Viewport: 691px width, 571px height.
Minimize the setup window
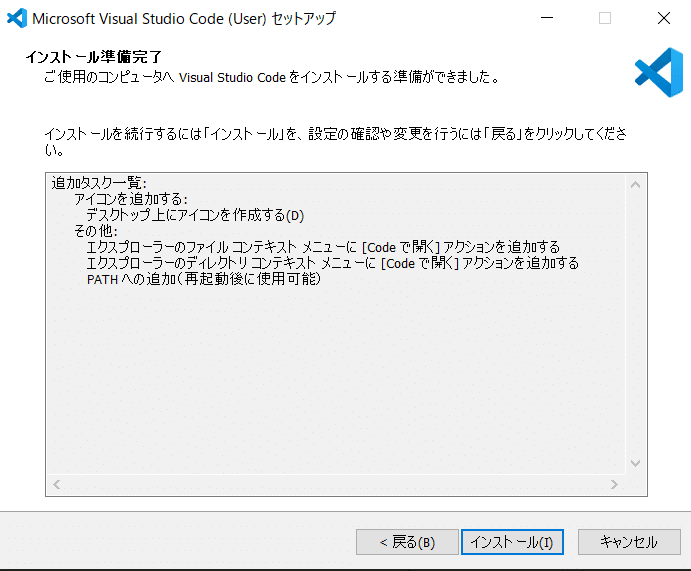click(547, 18)
